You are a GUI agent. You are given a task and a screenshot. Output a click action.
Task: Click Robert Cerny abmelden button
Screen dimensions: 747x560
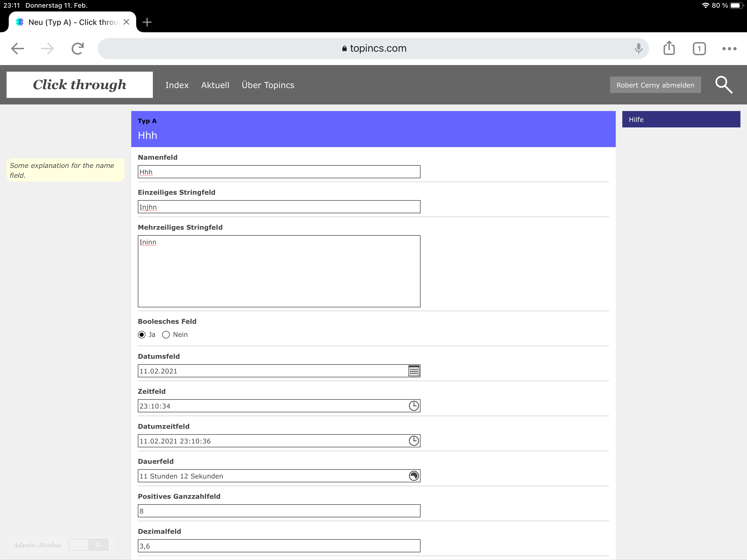click(x=655, y=85)
